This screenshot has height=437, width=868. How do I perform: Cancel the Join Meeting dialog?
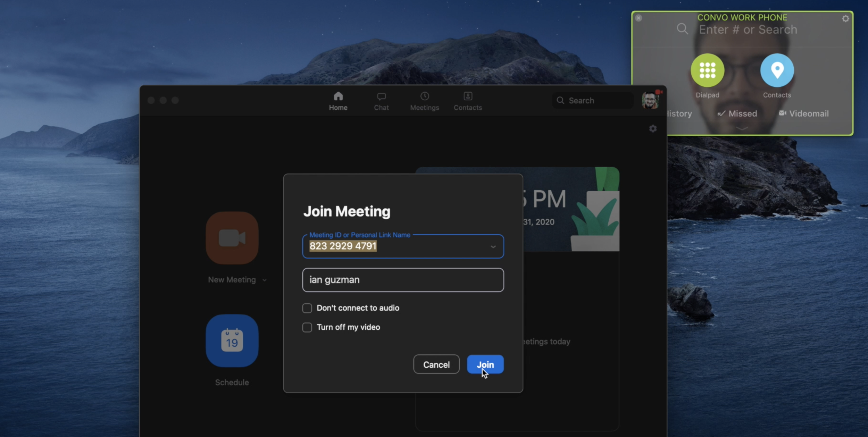coord(436,364)
